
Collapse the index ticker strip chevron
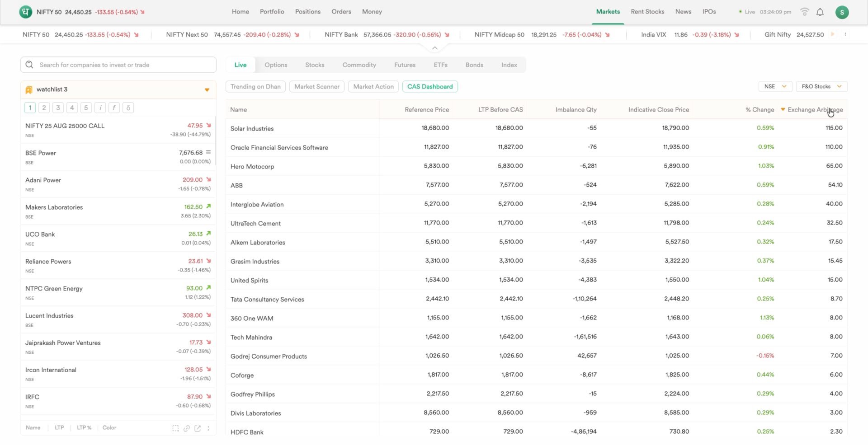click(x=434, y=48)
